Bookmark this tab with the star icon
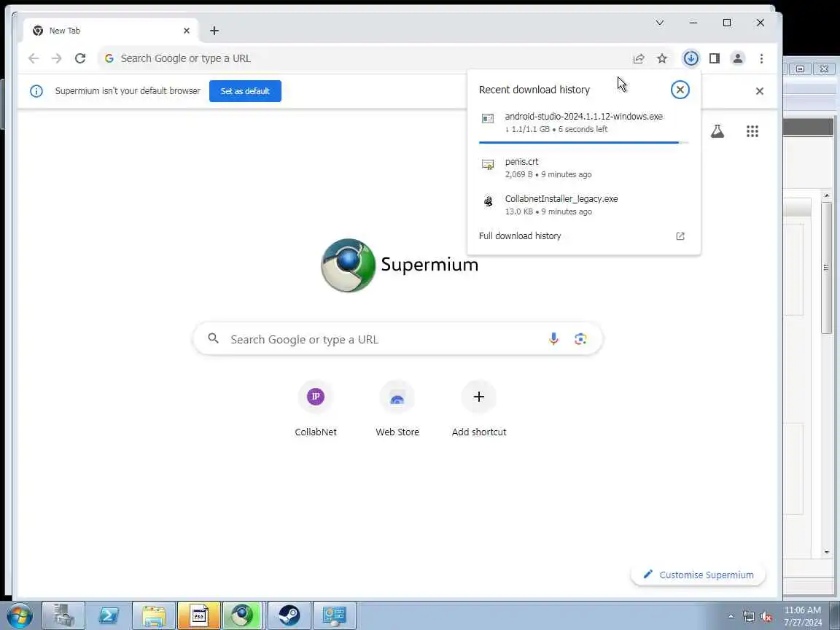 pos(662,58)
